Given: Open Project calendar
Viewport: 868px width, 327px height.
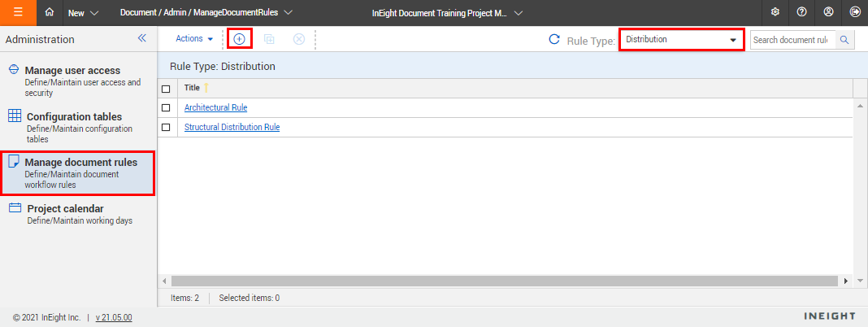Looking at the screenshot, I should coord(77,214).
